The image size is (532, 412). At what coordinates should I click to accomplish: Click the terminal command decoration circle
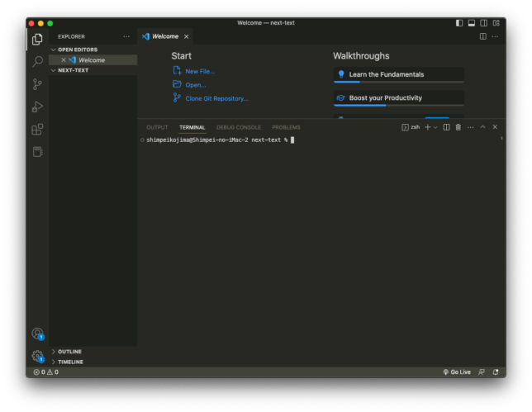(142, 140)
